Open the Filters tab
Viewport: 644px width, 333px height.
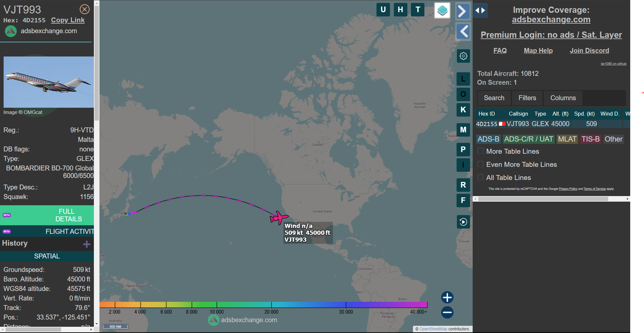click(x=527, y=98)
